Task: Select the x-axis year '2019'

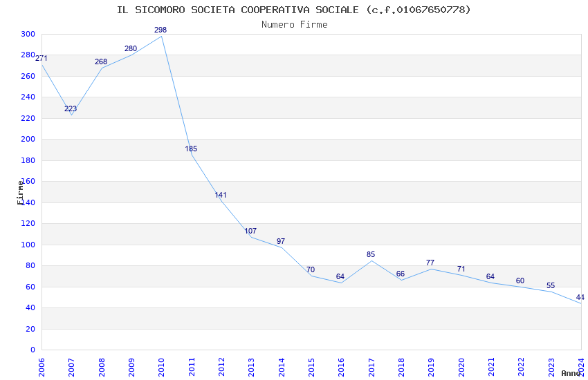Action: point(432,368)
